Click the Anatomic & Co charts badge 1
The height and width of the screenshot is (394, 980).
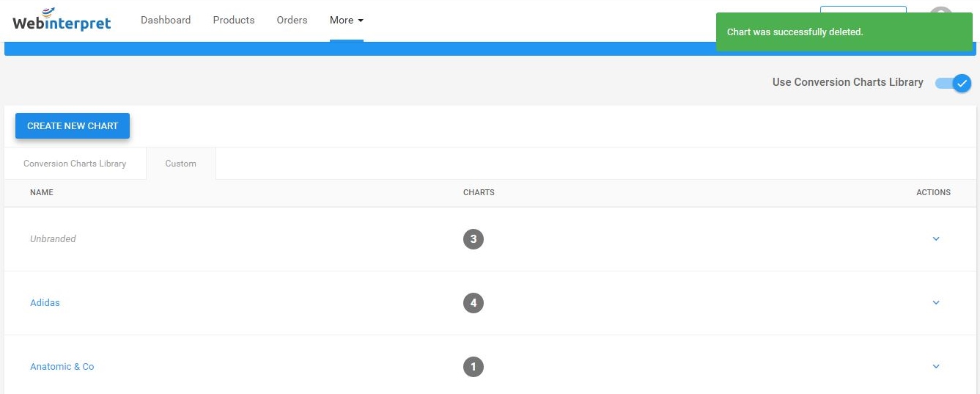[474, 367]
